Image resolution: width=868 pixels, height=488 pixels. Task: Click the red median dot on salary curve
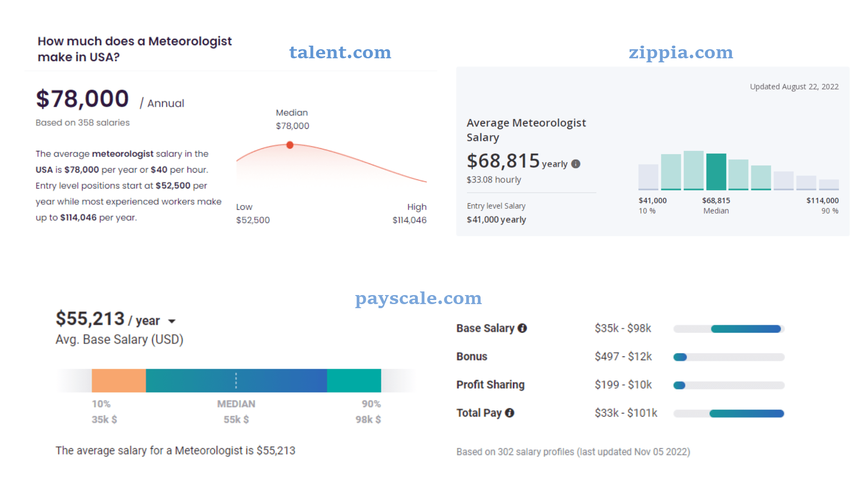290,145
